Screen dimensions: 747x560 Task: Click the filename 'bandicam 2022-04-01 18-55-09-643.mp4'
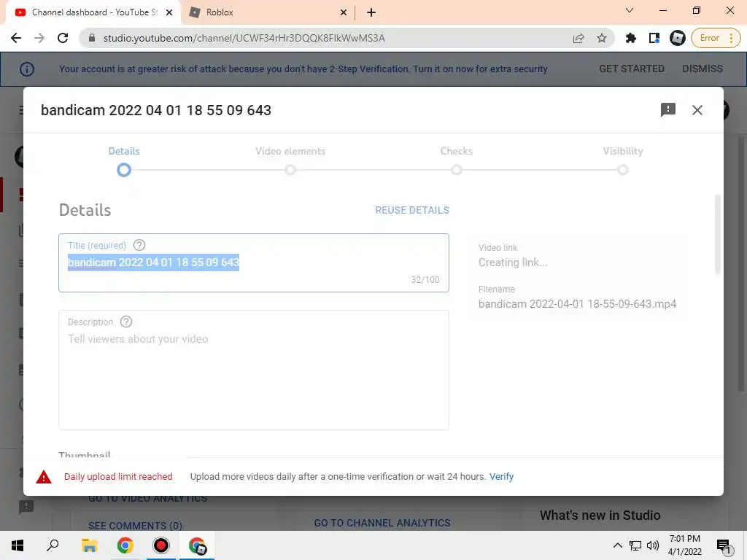click(577, 304)
